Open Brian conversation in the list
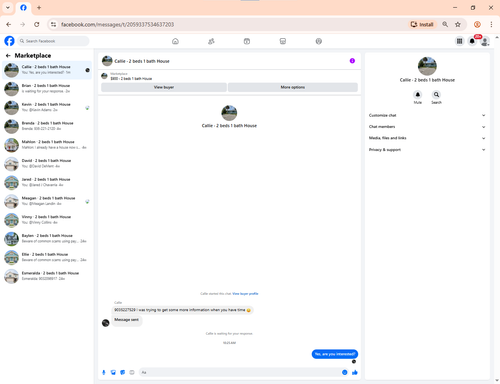 (47, 89)
